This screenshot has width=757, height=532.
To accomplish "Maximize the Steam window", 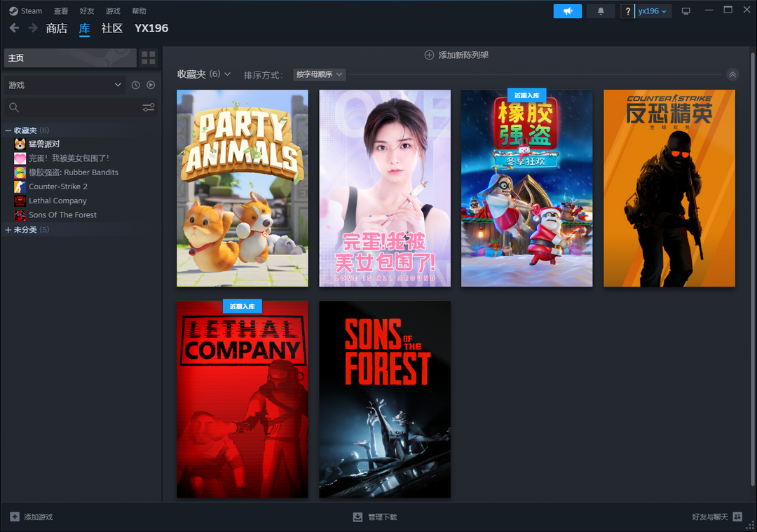I will point(728,10).
